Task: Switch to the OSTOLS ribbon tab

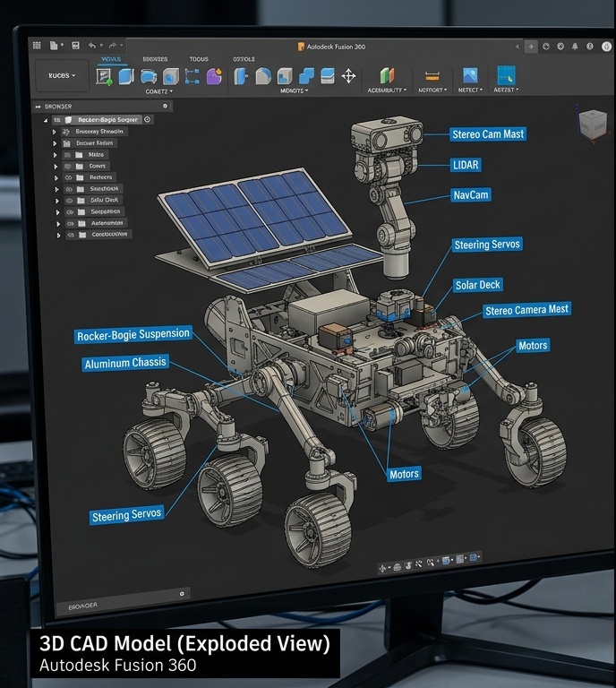Action: (x=244, y=59)
